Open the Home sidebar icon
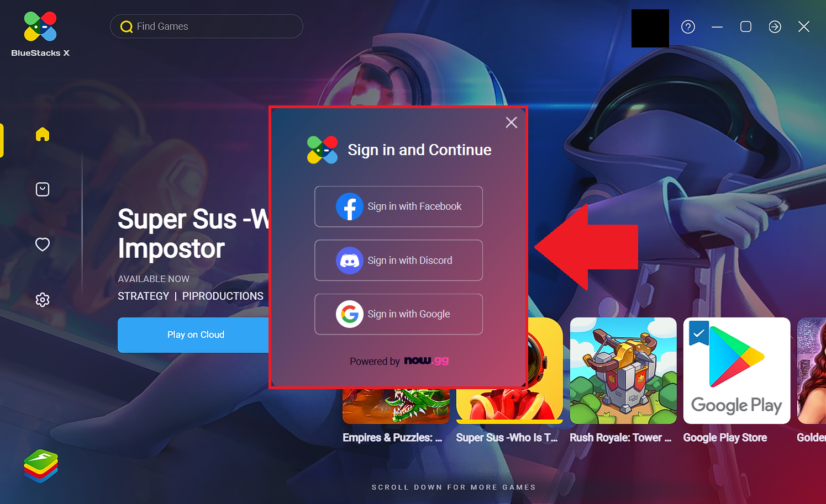This screenshot has height=504, width=826. click(x=43, y=134)
